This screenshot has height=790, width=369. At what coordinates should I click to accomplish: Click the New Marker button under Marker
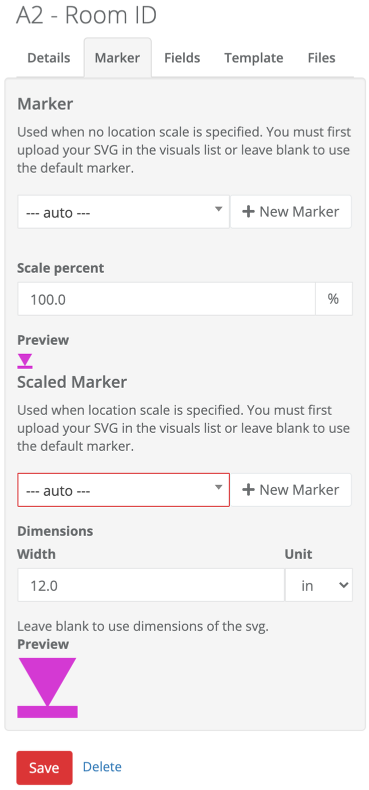(291, 212)
